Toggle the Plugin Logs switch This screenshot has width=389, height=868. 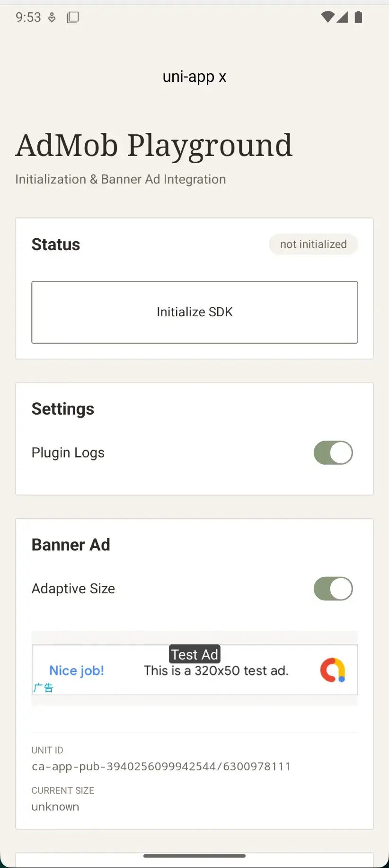pos(333,453)
